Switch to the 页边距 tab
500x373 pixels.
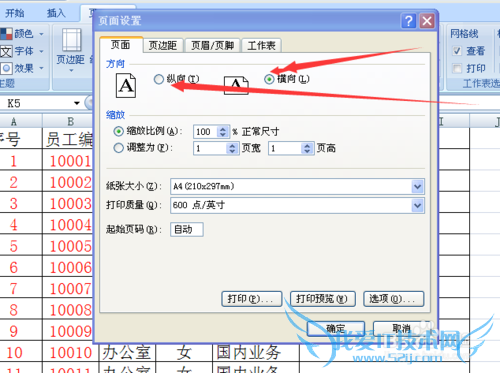click(163, 46)
